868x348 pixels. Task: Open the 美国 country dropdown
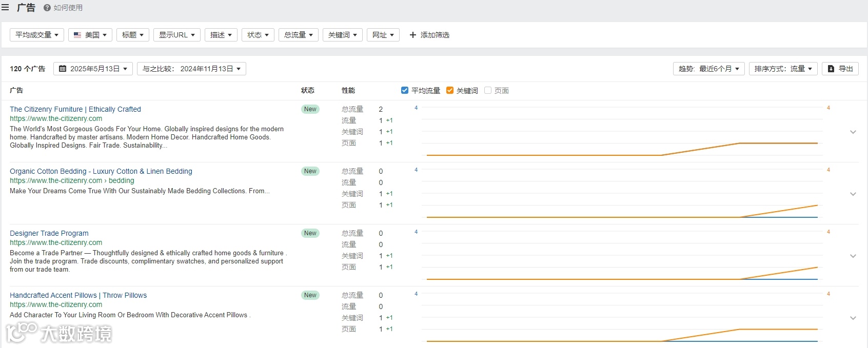[90, 35]
